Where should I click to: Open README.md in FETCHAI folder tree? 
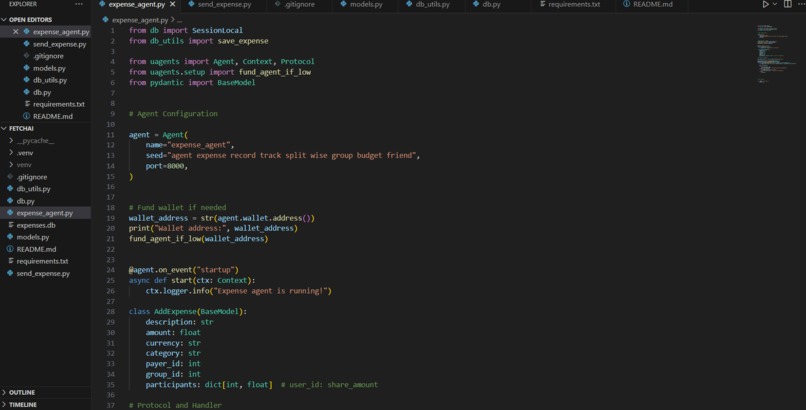coord(36,250)
